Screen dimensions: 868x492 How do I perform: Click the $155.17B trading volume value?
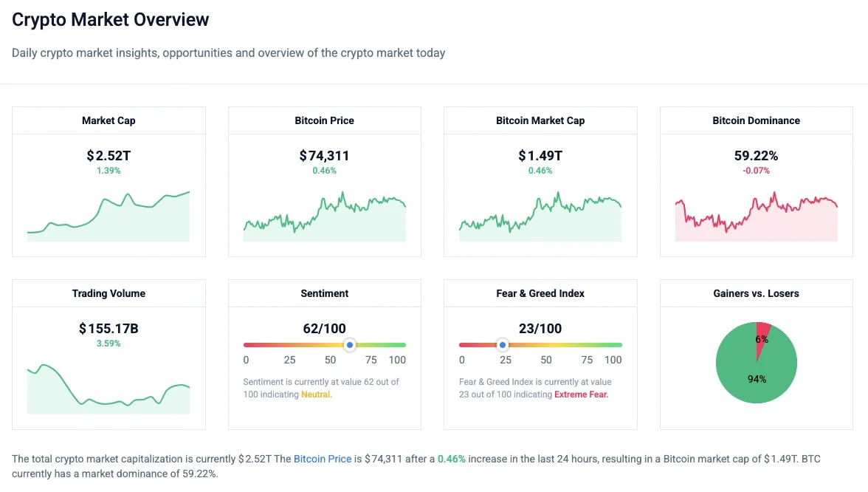(108, 329)
